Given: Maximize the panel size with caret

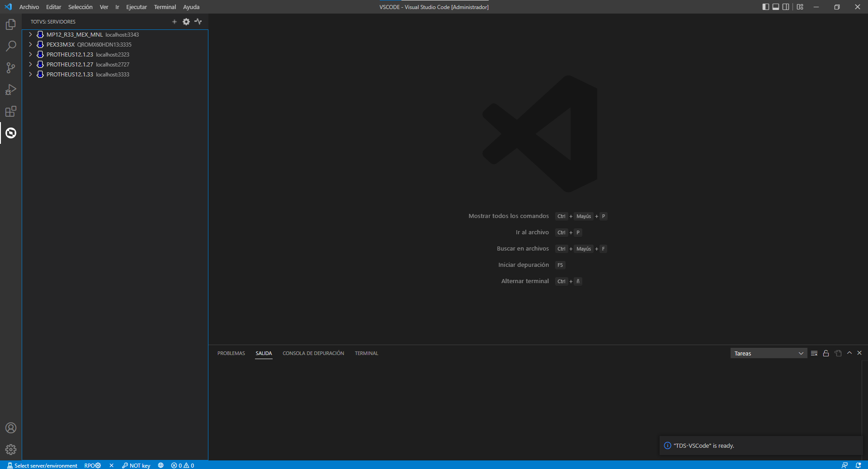Looking at the screenshot, I should (x=849, y=353).
